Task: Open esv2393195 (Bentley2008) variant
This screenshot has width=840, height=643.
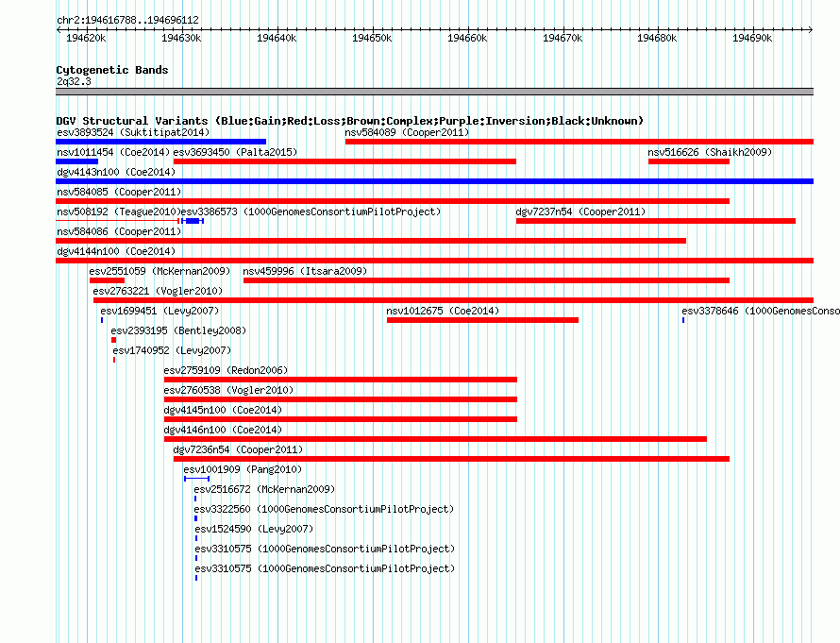Action: [x=178, y=330]
